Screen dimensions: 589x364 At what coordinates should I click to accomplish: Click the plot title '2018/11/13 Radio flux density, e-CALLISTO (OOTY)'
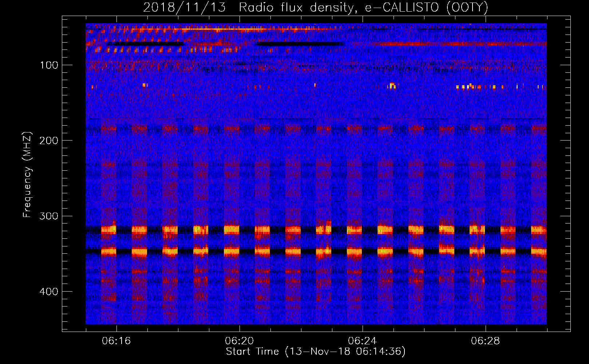tap(316, 8)
